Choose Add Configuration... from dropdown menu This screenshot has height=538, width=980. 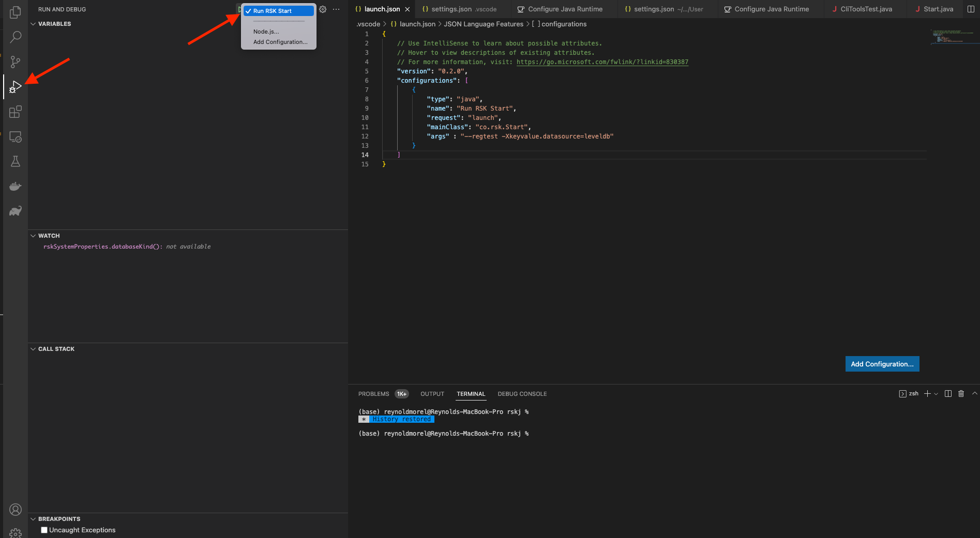coord(280,42)
